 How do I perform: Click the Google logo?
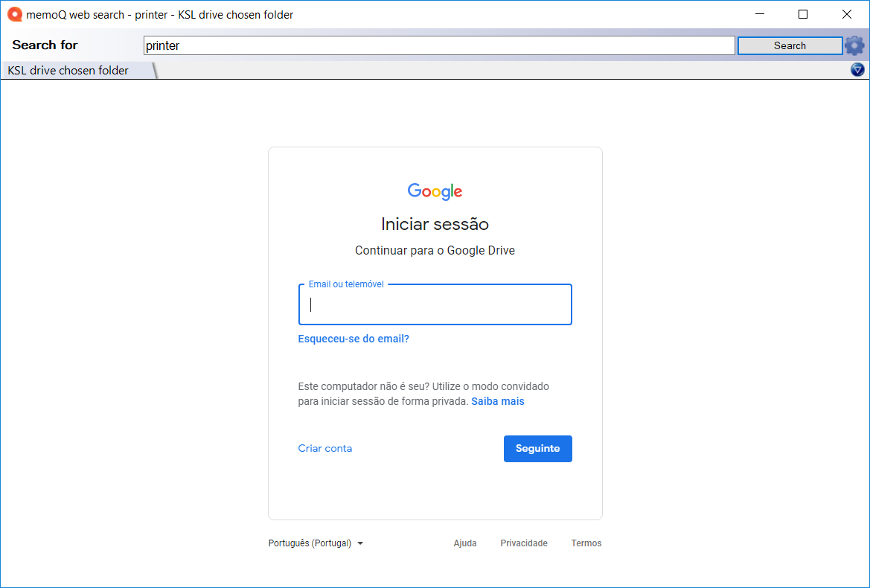click(x=435, y=191)
